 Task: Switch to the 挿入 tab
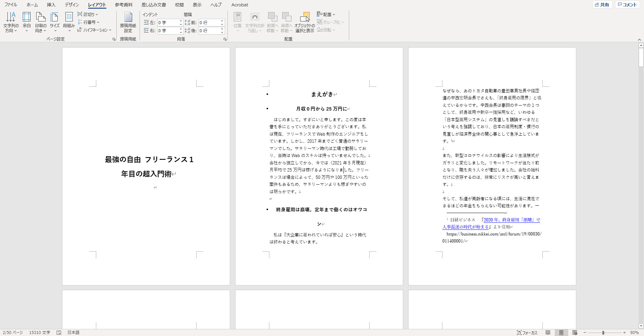51,5
